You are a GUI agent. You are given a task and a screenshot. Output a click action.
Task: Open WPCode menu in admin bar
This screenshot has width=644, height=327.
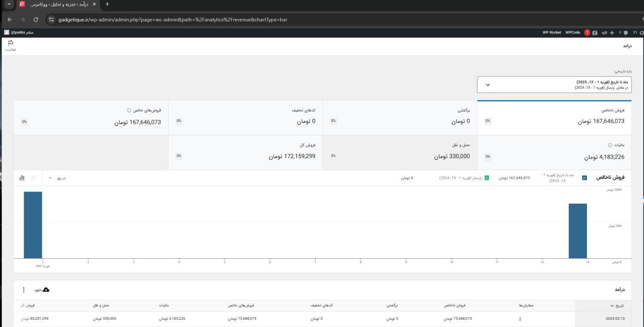tap(572, 33)
